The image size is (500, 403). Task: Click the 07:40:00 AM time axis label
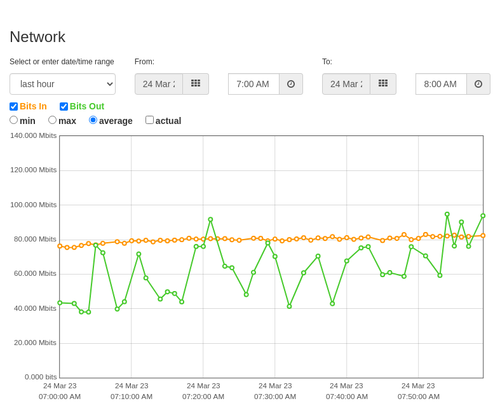coord(347,397)
